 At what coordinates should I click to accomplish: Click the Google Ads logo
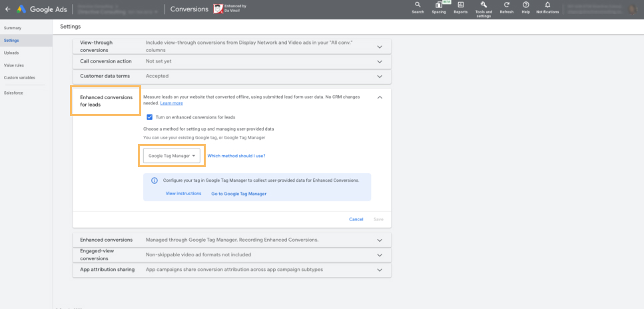coord(42,9)
